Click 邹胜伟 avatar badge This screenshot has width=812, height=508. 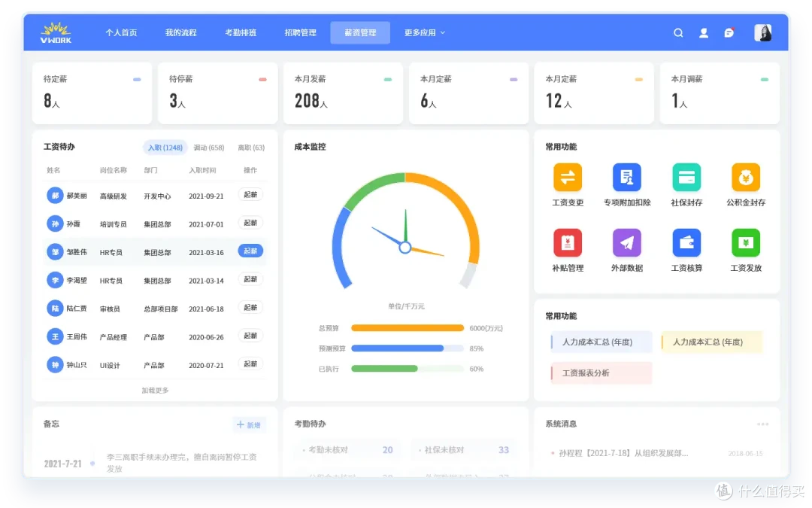[x=55, y=252]
